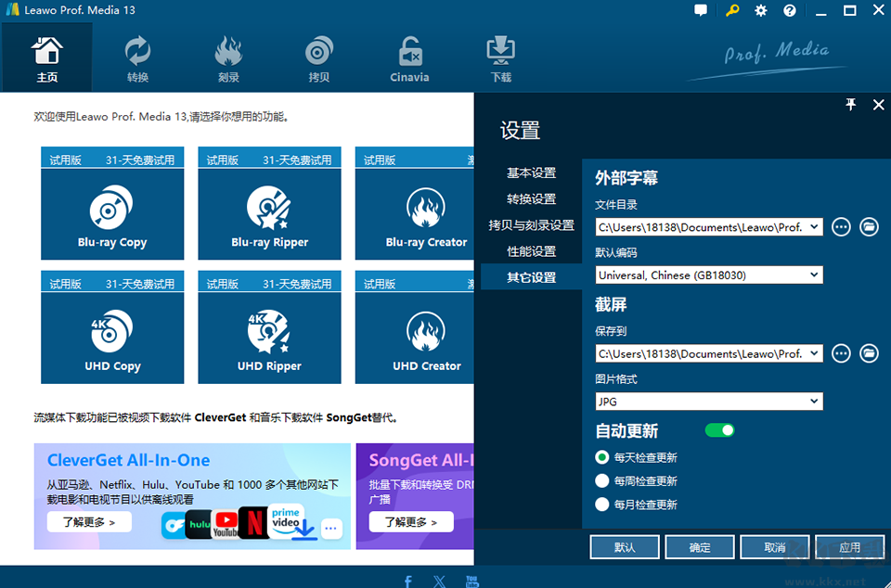Open the help question mark icon
The image size is (891, 588).
[x=790, y=10]
